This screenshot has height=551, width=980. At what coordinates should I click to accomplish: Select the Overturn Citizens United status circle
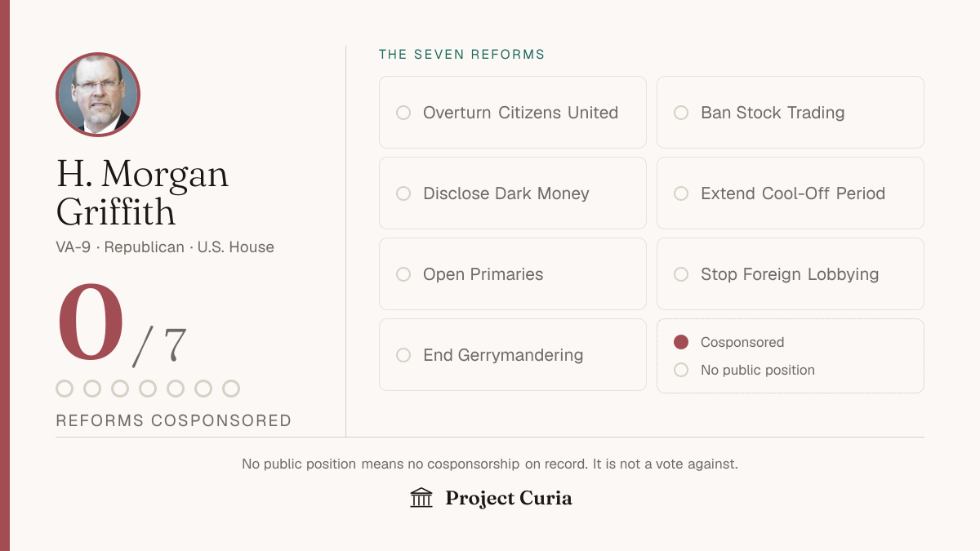[403, 113]
